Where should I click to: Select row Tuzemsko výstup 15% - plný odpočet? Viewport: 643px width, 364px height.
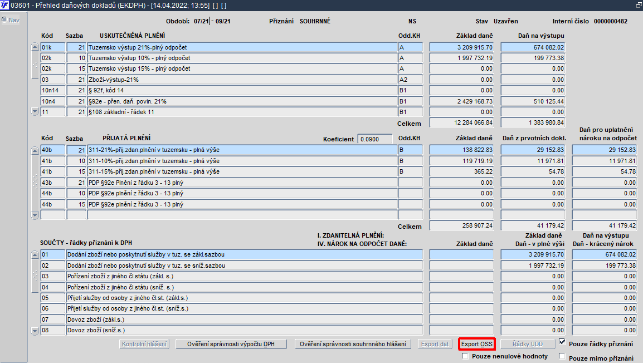pos(242,69)
